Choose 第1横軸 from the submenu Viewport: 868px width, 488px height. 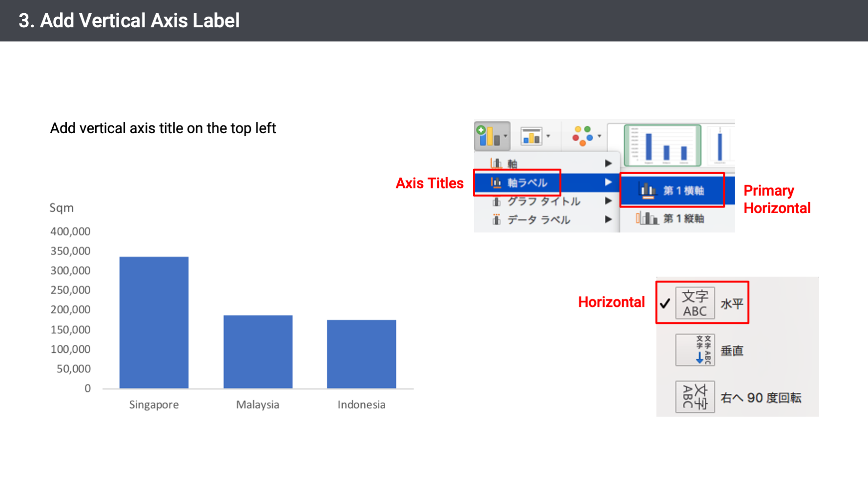(x=683, y=190)
